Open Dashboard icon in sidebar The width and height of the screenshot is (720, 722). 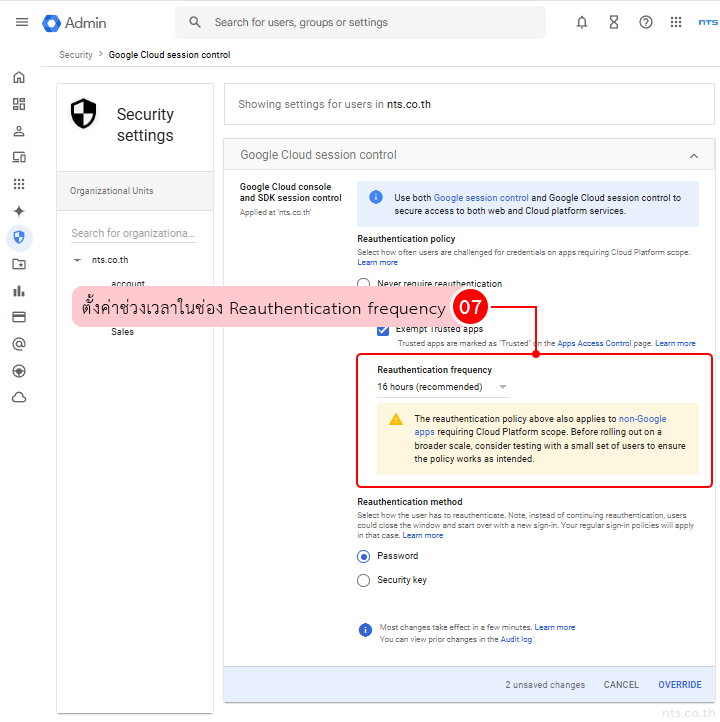point(19,104)
